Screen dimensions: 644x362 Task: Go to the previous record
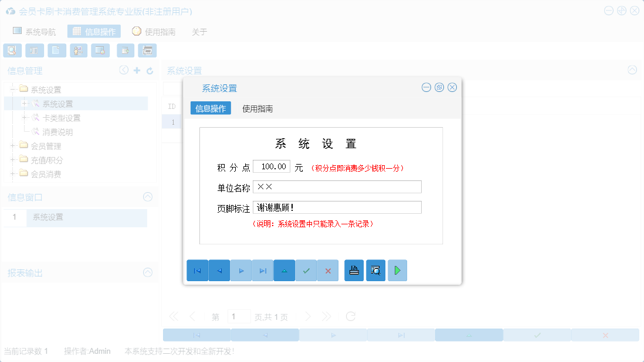tap(219, 270)
